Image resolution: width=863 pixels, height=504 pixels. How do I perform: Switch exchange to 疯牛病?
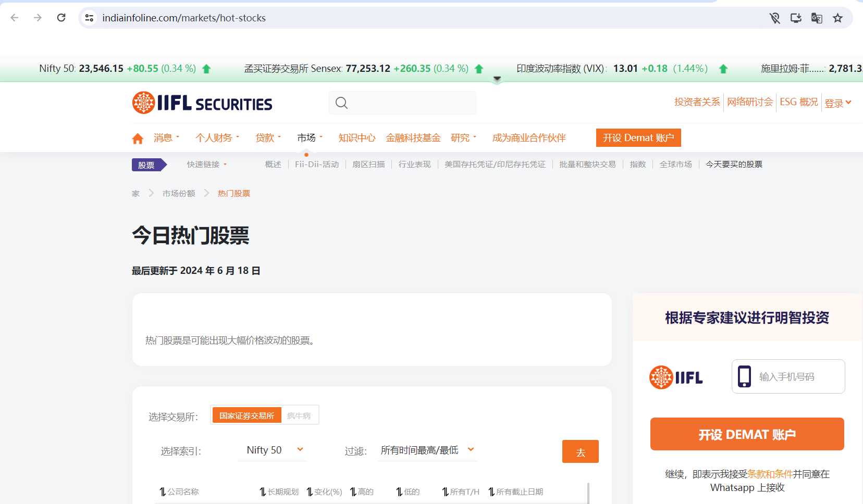tap(299, 415)
